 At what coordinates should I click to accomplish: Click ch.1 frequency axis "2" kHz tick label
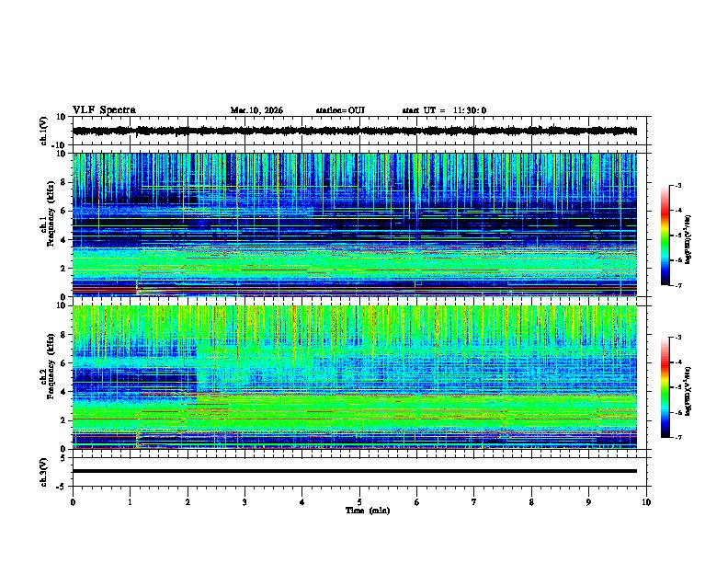(64, 269)
